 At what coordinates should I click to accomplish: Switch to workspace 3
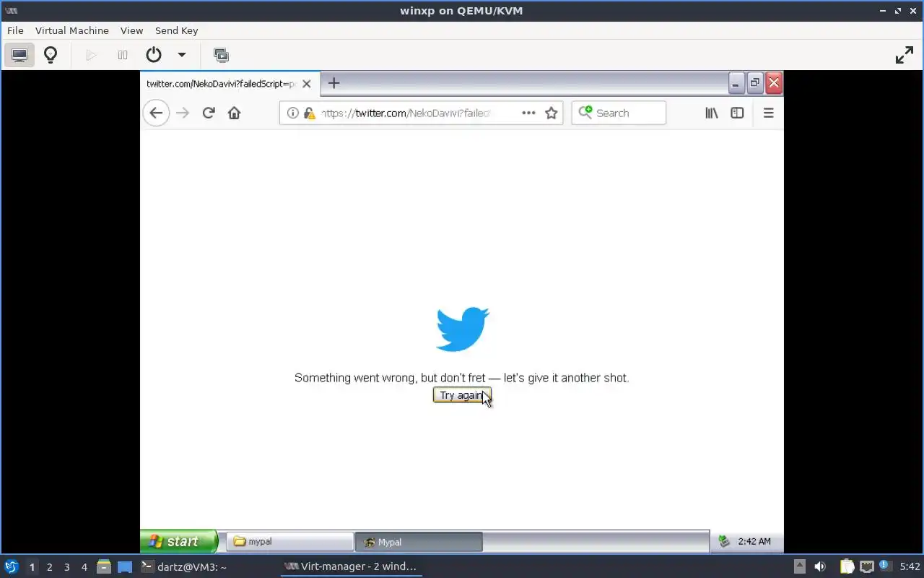pyautogui.click(x=66, y=567)
